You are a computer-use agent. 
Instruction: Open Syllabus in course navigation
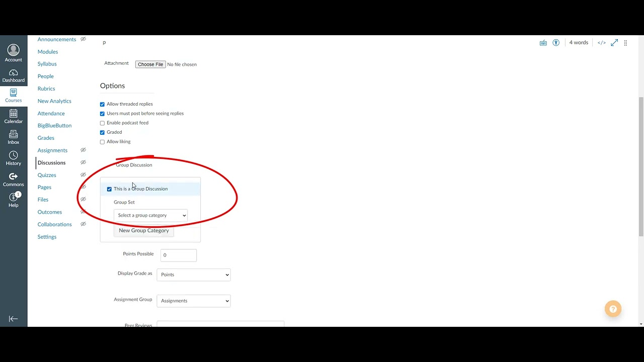[47, 64]
